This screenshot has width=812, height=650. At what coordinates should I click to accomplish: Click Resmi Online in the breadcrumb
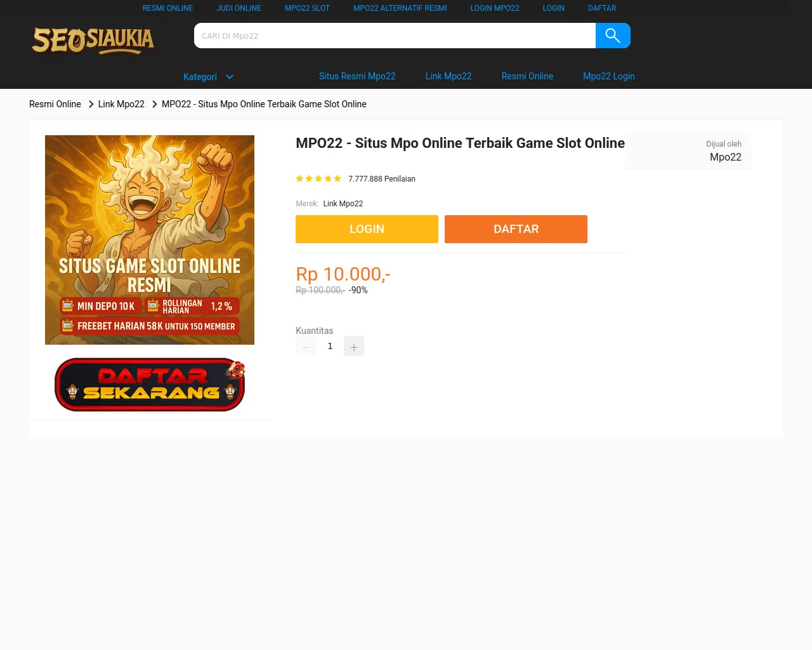pyautogui.click(x=55, y=104)
